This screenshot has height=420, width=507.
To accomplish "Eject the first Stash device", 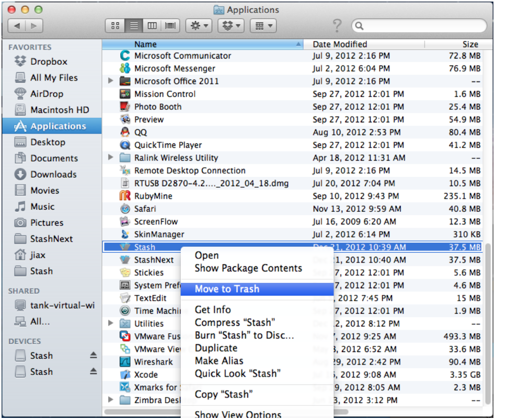I will [x=93, y=356].
